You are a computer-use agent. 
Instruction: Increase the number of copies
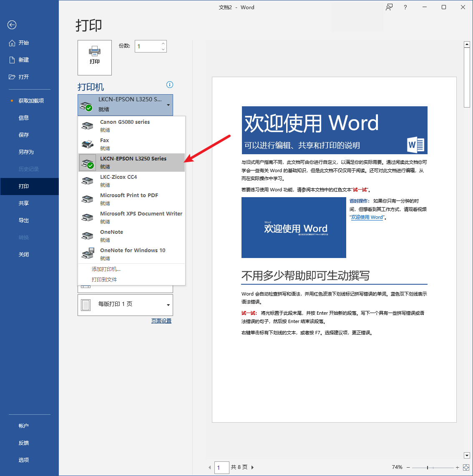point(163,43)
